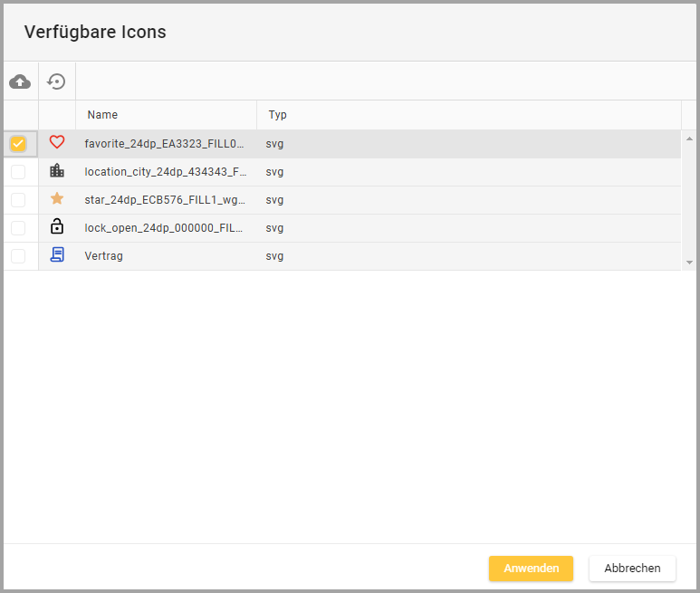Select the open lock icon
This screenshot has width=700, height=593.
(x=57, y=227)
